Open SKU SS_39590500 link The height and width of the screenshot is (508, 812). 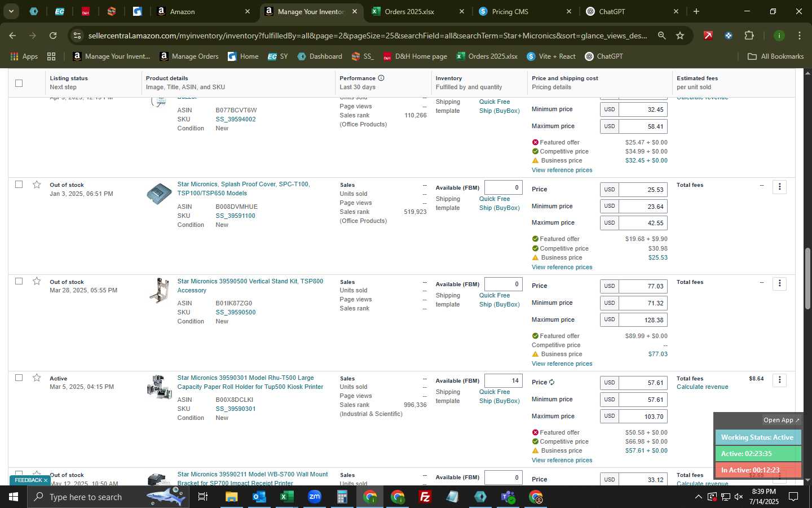point(236,312)
